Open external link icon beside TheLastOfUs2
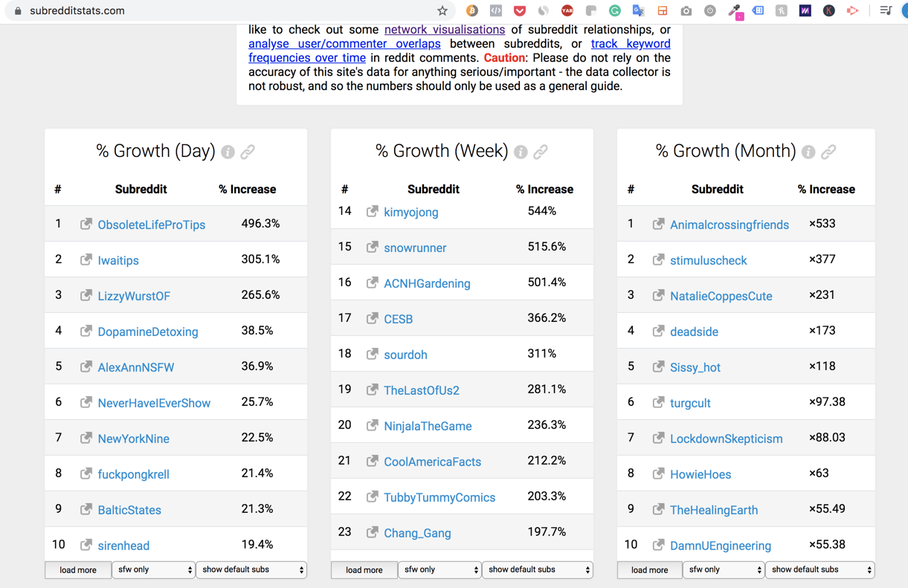This screenshot has width=908, height=588. [x=373, y=390]
